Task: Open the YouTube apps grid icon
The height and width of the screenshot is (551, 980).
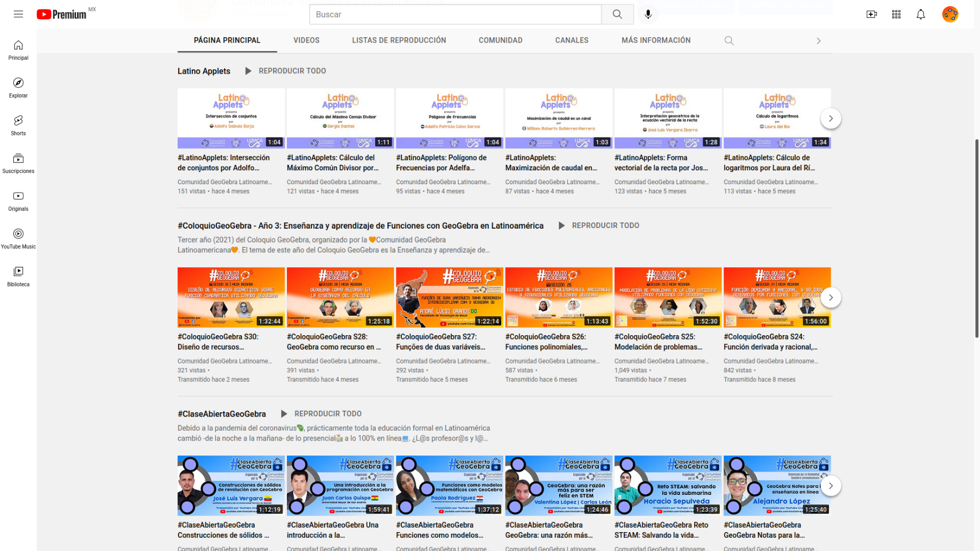Action: pyautogui.click(x=896, y=14)
